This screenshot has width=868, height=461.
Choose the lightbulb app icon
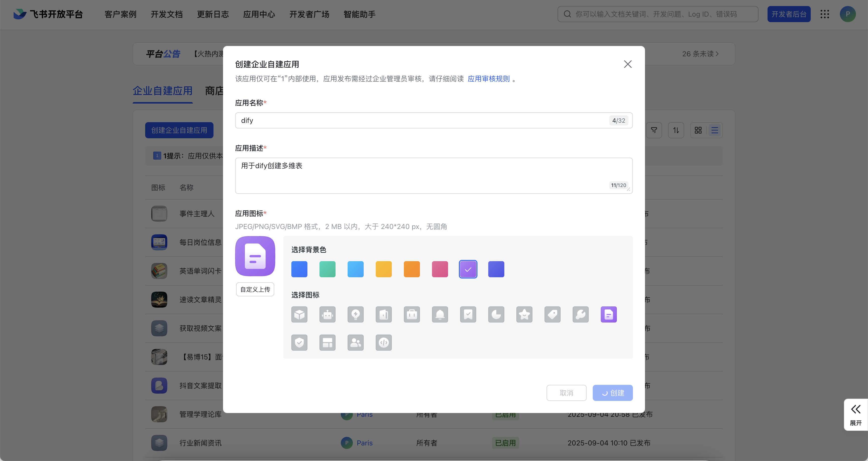point(355,314)
